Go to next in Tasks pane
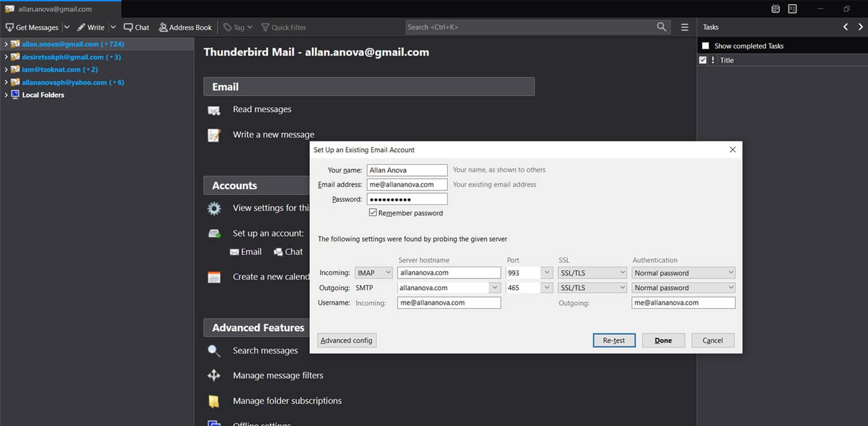This screenshot has height=426, width=868. tap(861, 27)
